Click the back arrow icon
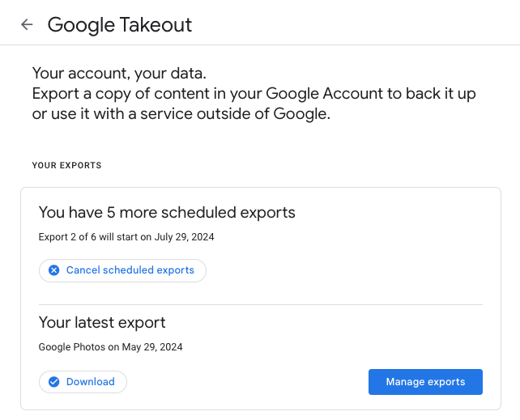Viewport: 520px width, 420px height. coord(27,24)
